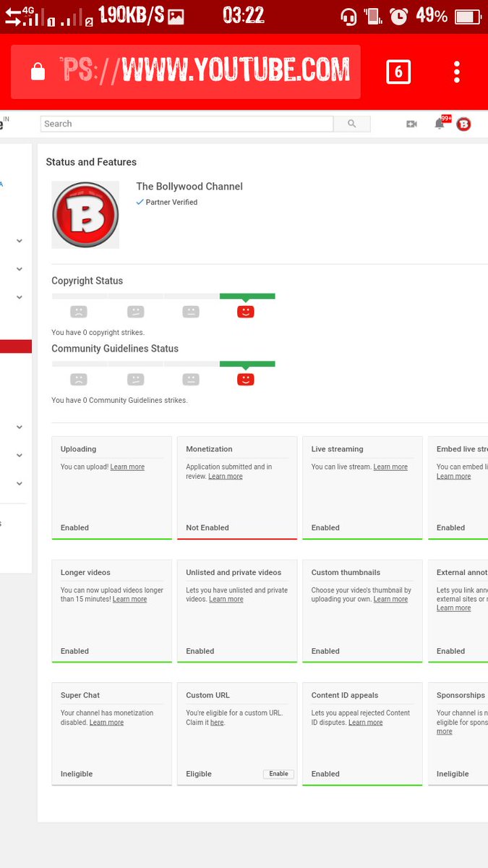Click the Live streaming card title
This screenshot has height=868, width=488.
coord(338,449)
